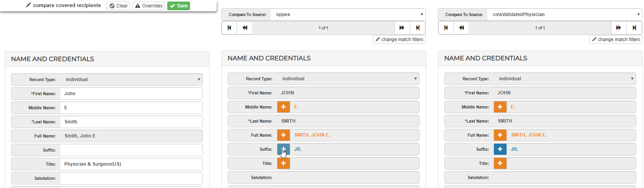The height and width of the screenshot is (188, 644).
Task: Click the blue plus for nppes Suffix JR.
Action: (283, 149)
